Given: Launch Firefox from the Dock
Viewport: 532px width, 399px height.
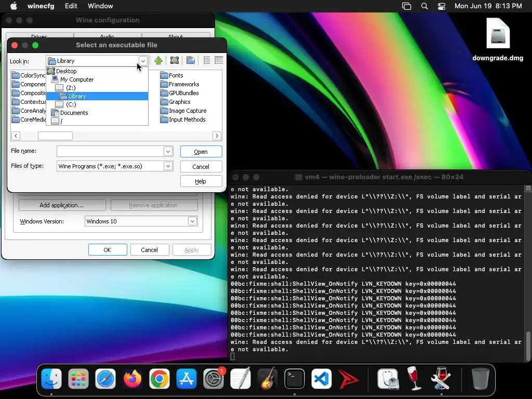Looking at the screenshot, I should tap(132, 379).
